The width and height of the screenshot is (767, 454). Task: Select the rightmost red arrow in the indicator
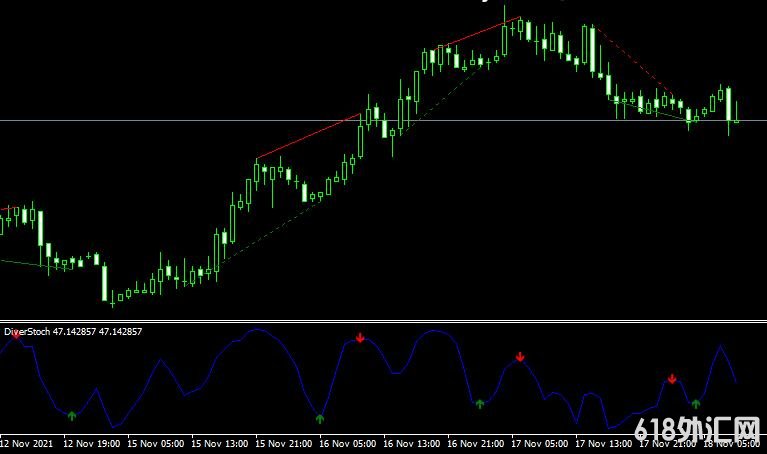click(x=672, y=379)
